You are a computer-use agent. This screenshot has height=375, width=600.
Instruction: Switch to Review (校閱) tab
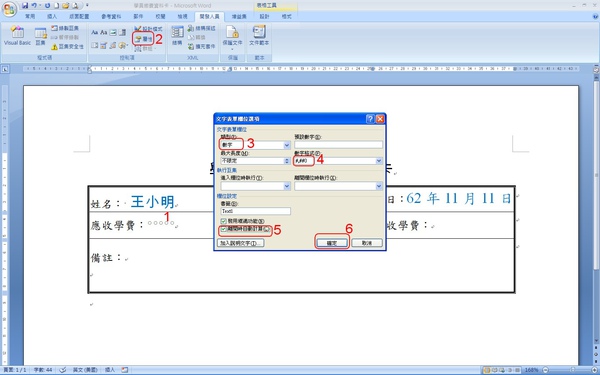point(161,17)
